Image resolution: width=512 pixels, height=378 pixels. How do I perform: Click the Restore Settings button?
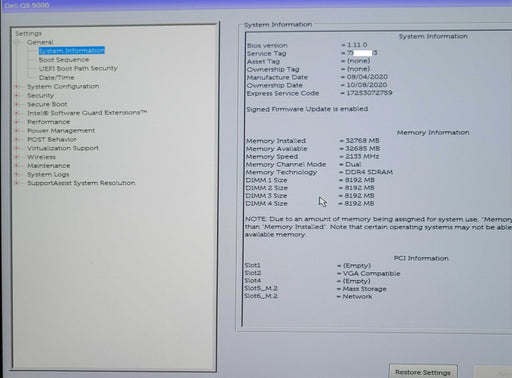pos(423,372)
